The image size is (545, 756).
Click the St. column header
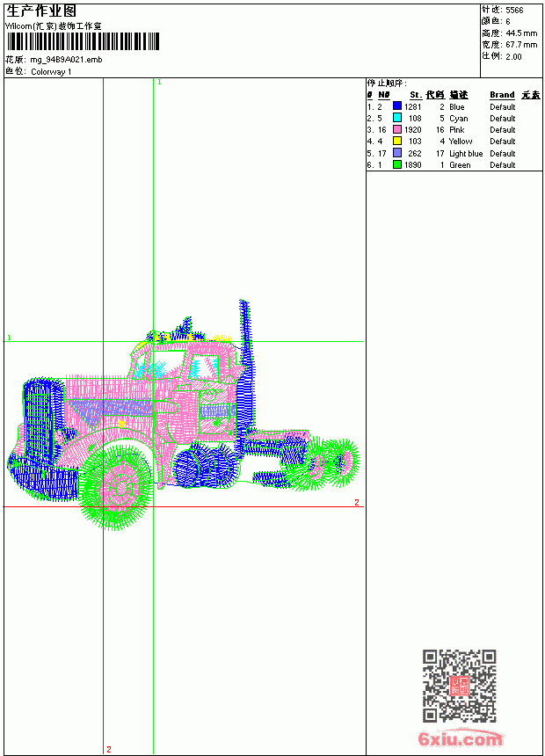point(416,95)
